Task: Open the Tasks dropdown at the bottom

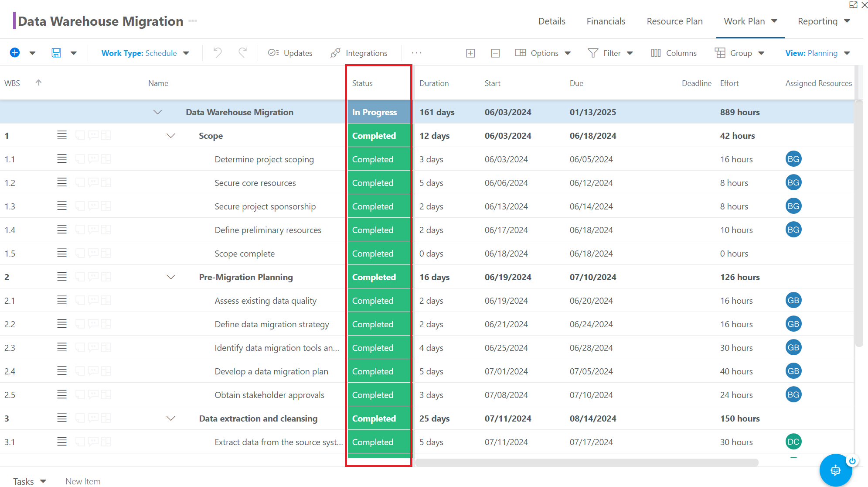Action: pos(30,481)
